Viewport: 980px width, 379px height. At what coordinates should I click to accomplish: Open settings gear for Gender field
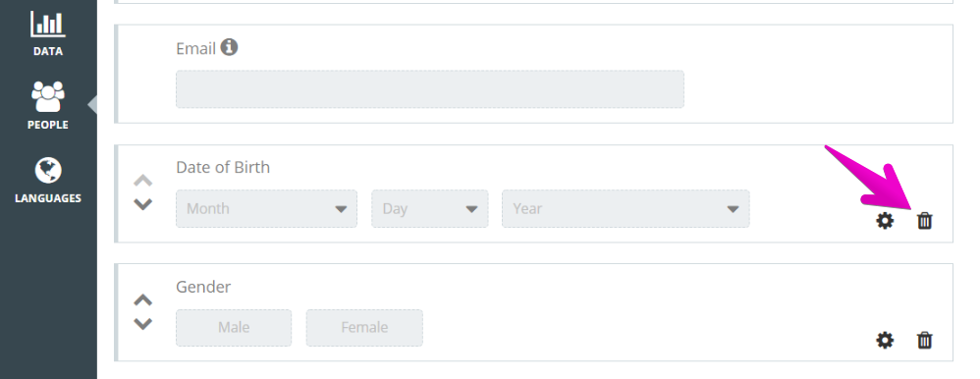point(885,341)
